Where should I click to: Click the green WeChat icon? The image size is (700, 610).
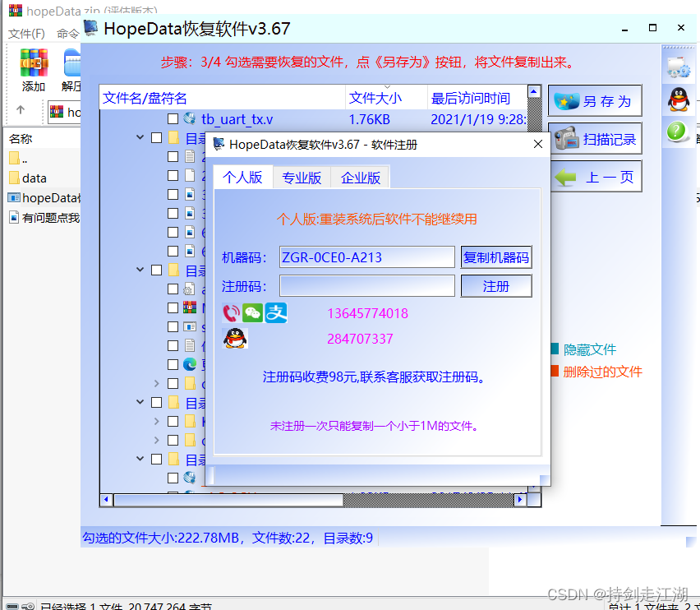(x=253, y=313)
